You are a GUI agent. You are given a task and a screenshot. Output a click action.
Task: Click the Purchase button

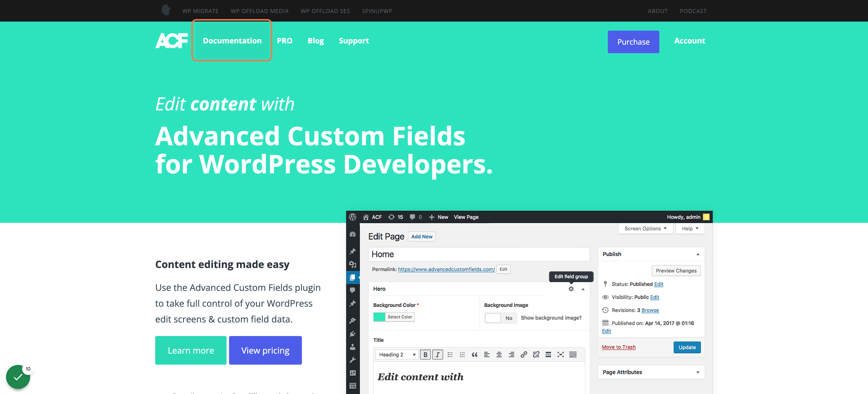[x=633, y=42]
